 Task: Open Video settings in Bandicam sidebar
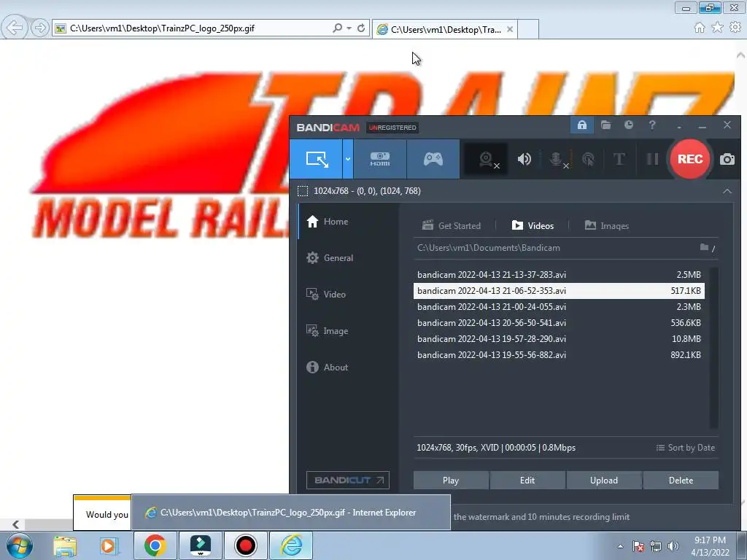(326, 295)
